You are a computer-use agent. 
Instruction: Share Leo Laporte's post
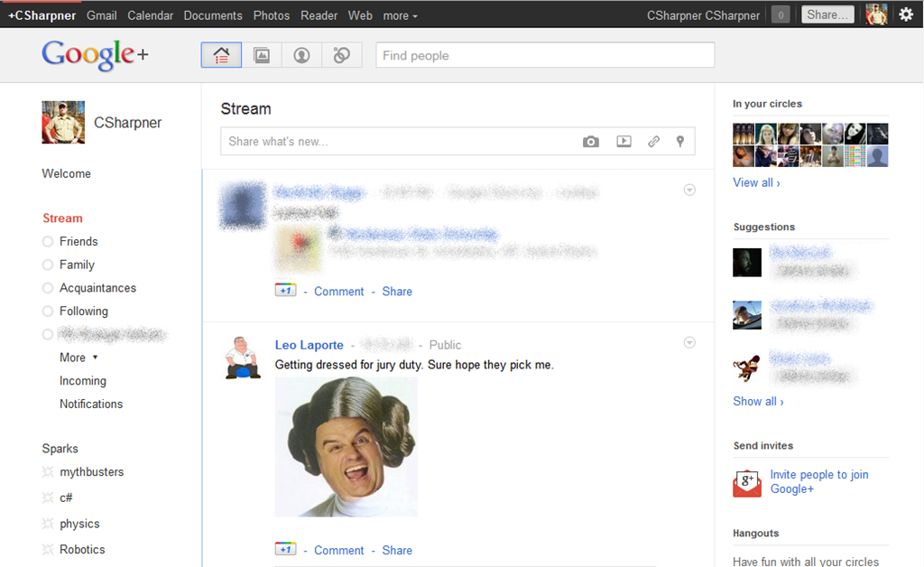pos(397,550)
